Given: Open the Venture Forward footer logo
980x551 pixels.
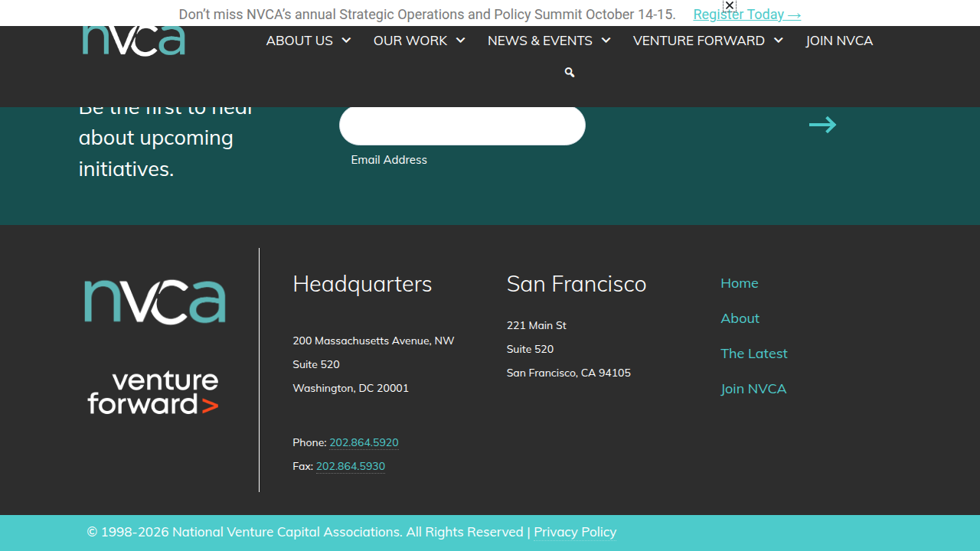Looking at the screenshot, I should (153, 393).
